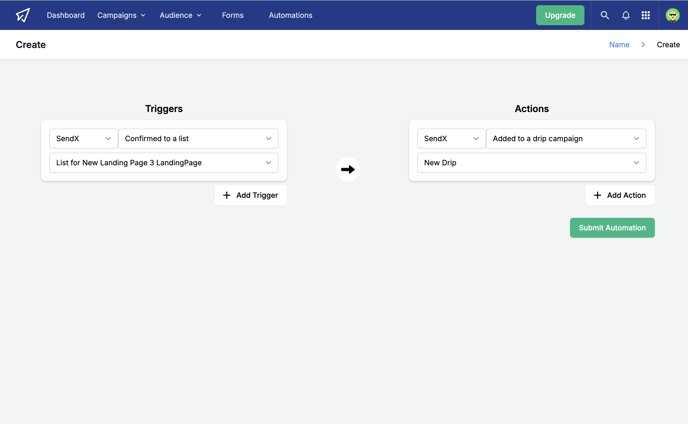Expand the Audience menu
The image size is (688, 424).
coord(180,15)
